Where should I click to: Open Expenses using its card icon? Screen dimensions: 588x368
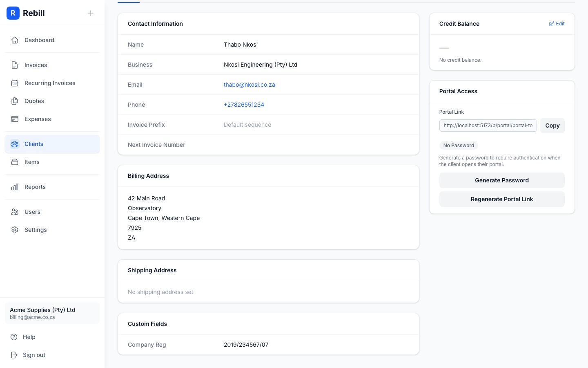(x=15, y=119)
